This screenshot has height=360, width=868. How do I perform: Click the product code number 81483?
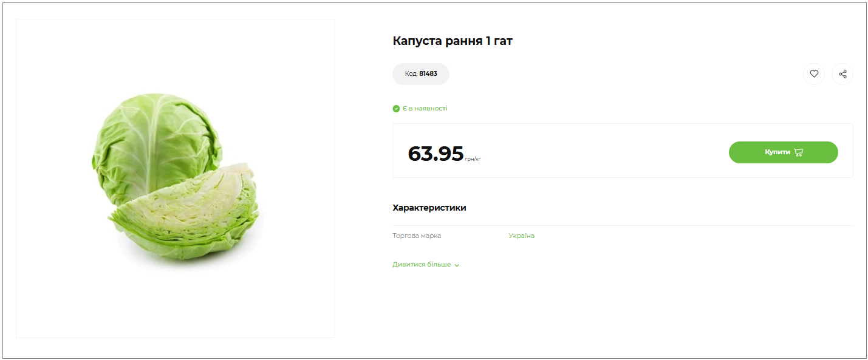point(428,74)
